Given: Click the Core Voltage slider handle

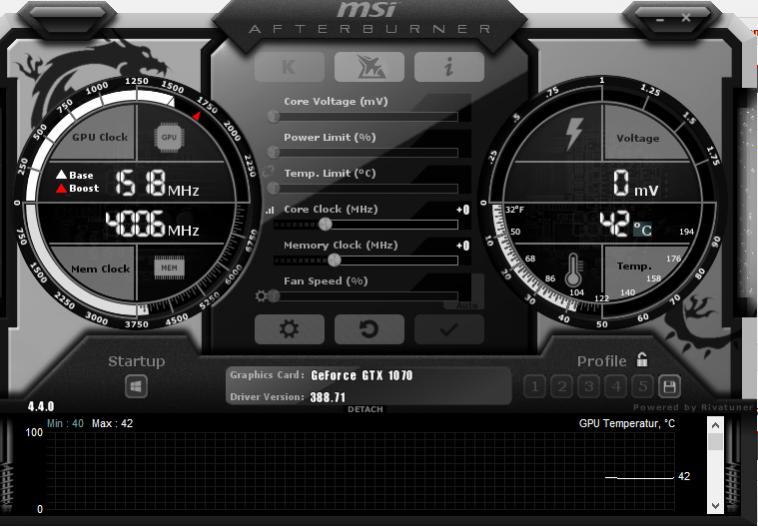Looking at the screenshot, I should [274, 116].
